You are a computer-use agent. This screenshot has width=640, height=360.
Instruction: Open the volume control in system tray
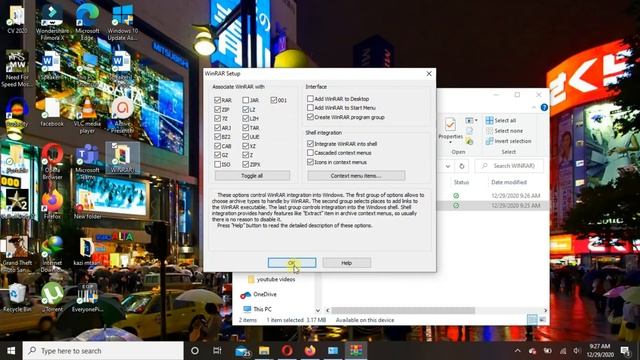coord(576,351)
